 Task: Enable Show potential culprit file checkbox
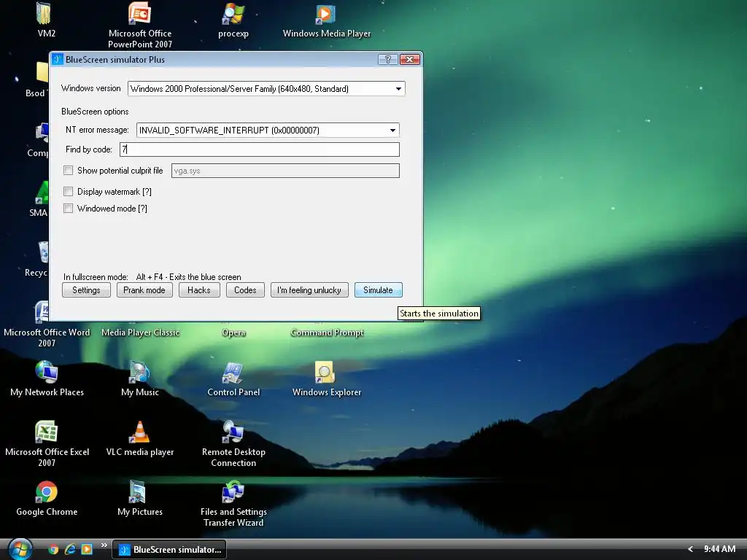tap(68, 171)
